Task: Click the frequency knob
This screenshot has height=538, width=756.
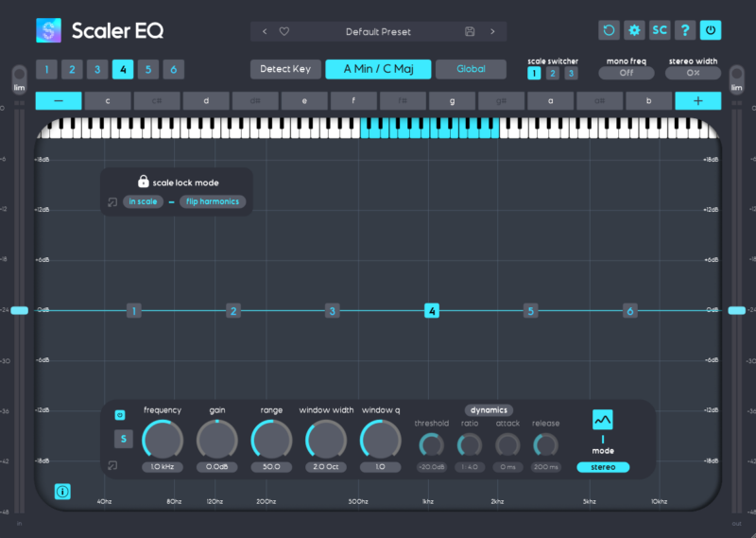Action: (163, 440)
